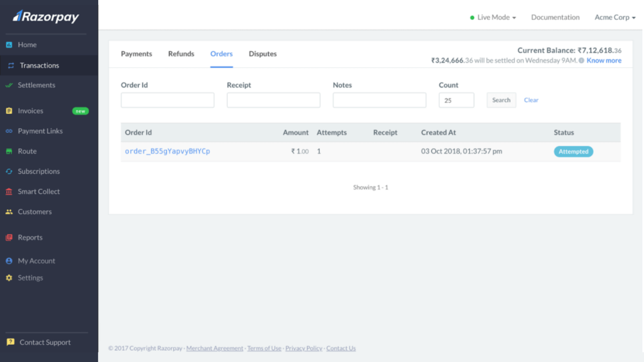Click the Invoices document icon

[x=9, y=111]
